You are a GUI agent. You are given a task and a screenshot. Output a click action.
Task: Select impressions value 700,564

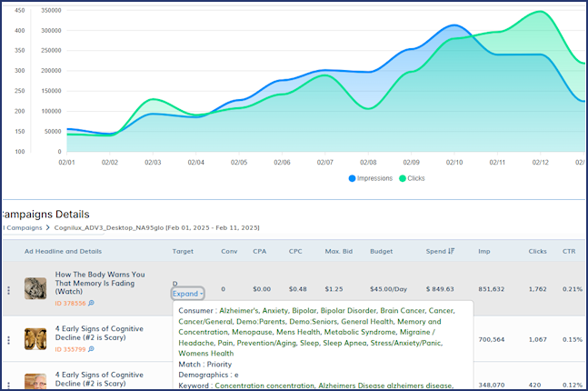492,339
